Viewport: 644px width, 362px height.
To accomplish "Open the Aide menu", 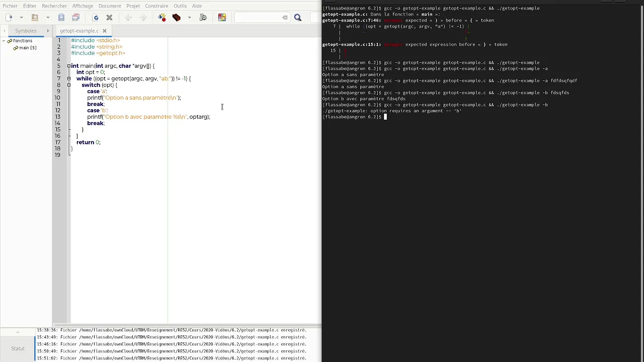I will (x=197, y=6).
